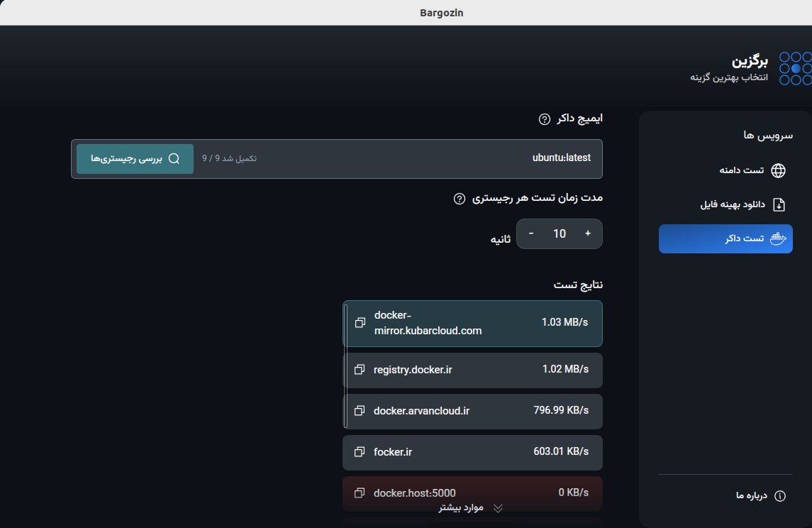This screenshot has width=812, height=528.
Task: Click the 1.03 MB/s speed value
Action: (565, 322)
